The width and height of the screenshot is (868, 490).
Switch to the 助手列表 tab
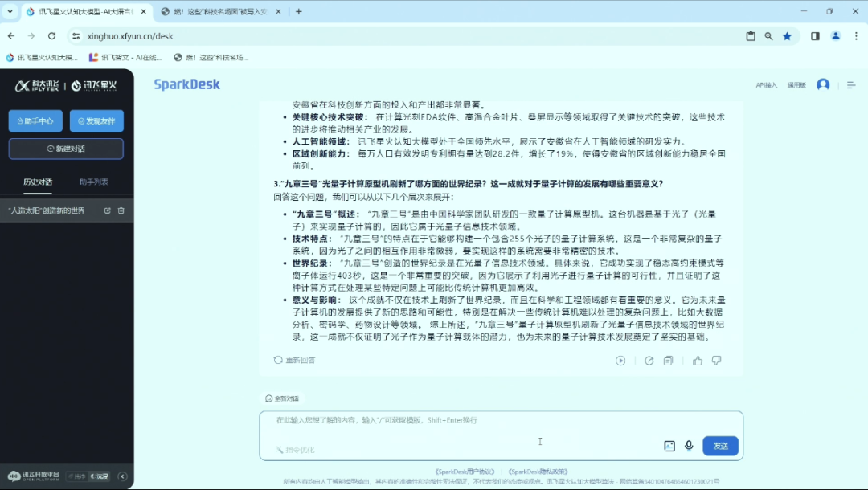[94, 182]
